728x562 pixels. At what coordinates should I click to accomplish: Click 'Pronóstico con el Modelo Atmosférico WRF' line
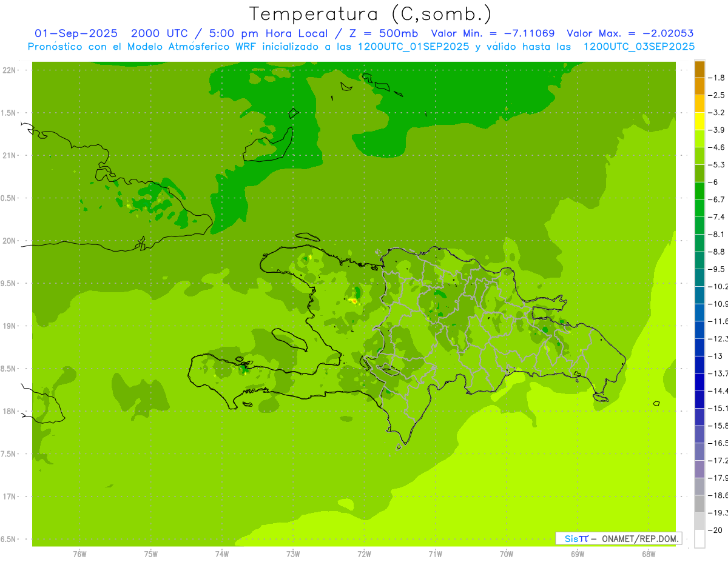click(143, 47)
